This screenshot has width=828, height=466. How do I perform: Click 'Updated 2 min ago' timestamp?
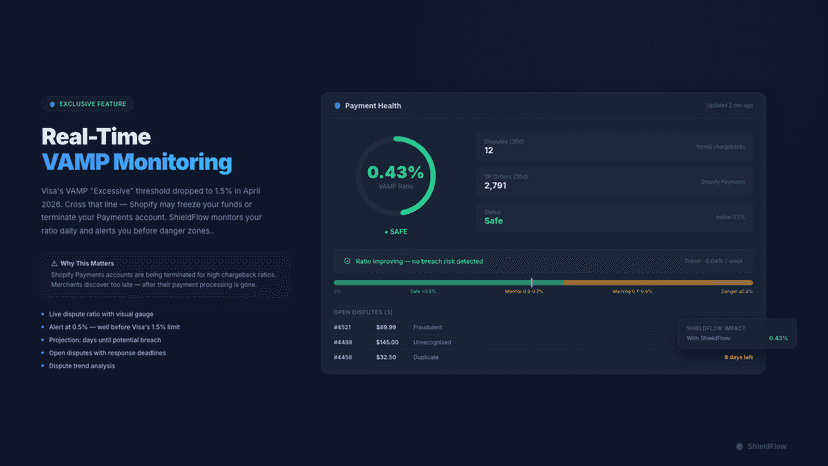[729, 106]
